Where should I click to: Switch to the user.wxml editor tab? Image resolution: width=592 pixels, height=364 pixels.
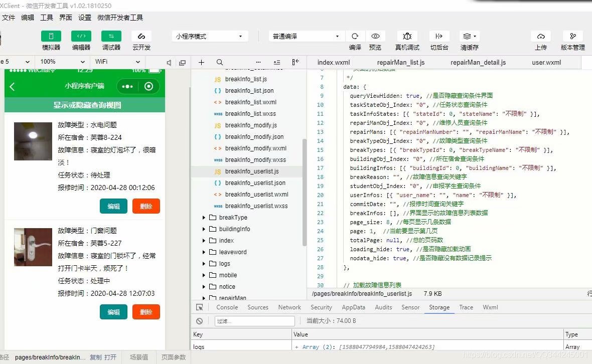pos(546,62)
